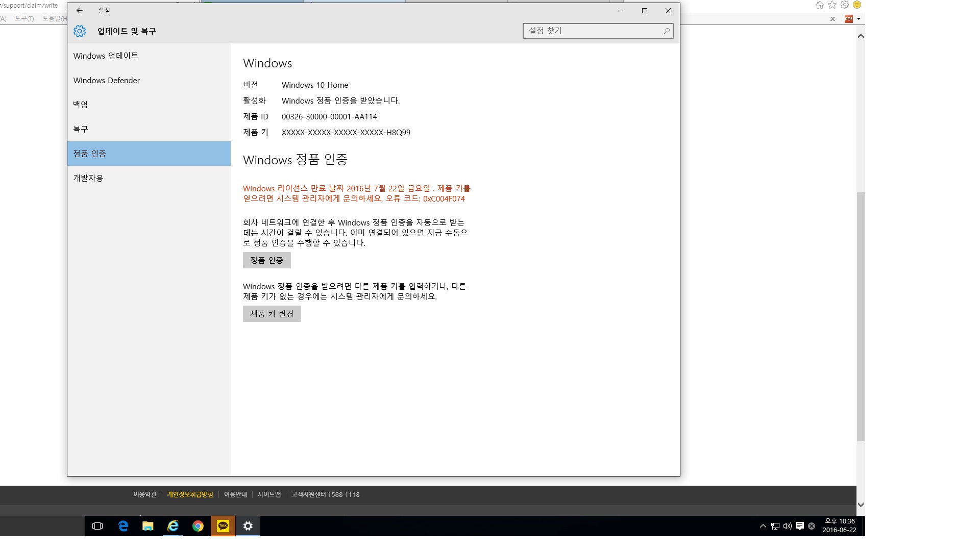Close the Settings window
980x551 pixels.
668,11
